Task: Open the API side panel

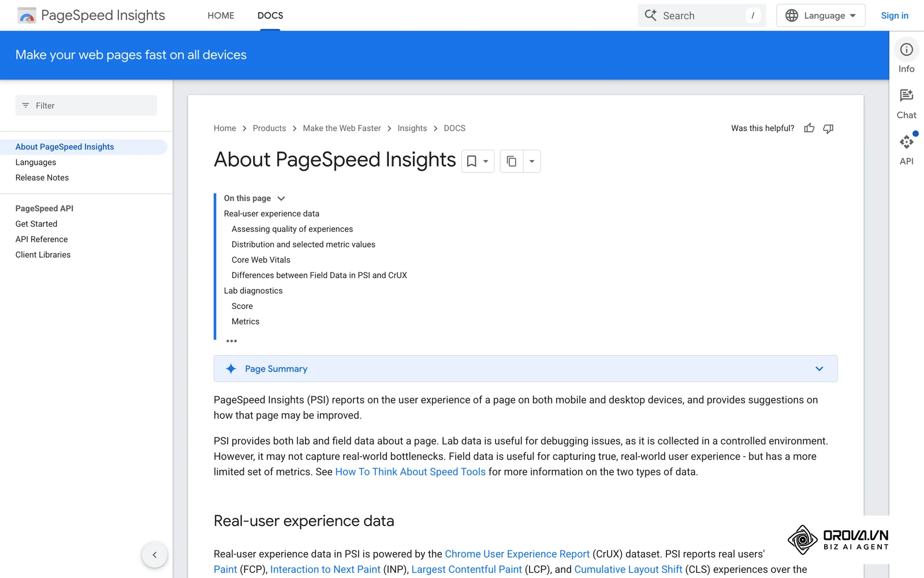Action: click(906, 149)
